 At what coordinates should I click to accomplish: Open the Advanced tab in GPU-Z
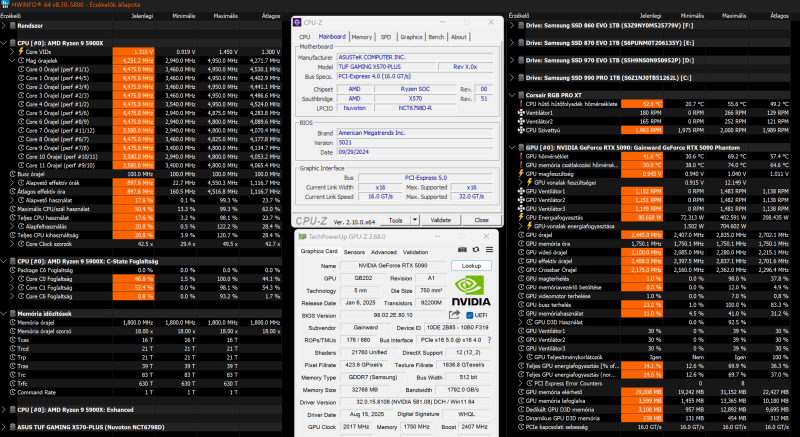click(384, 252)
